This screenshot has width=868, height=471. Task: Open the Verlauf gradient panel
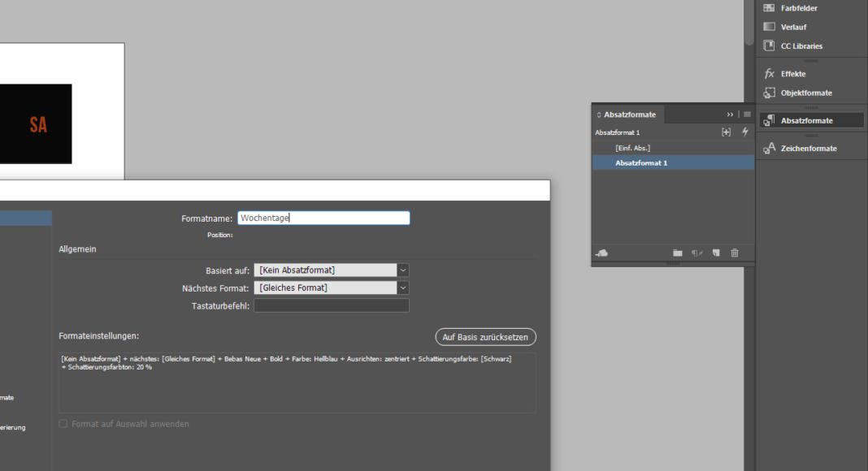click(x=769, y=27)
